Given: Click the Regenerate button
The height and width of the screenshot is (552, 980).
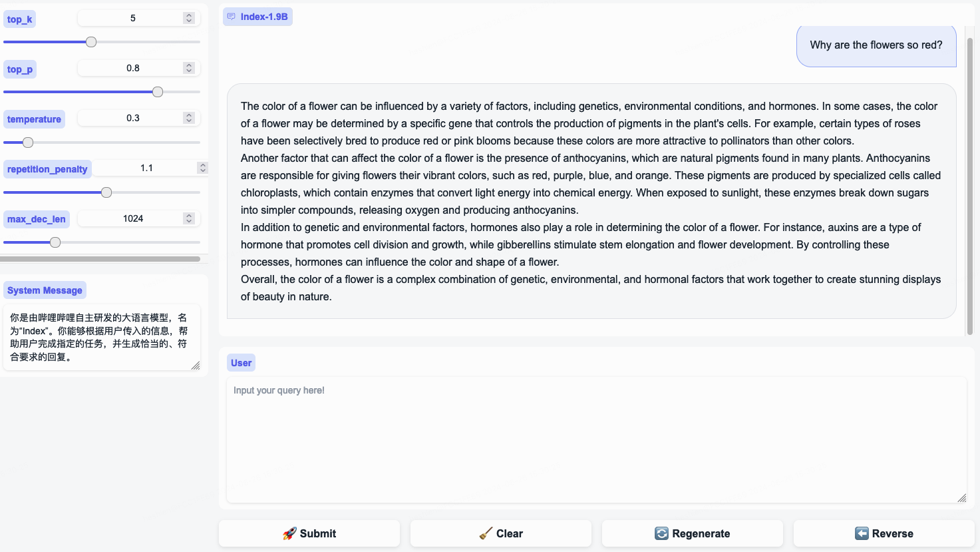Looking at the screenshot, I should click(x=692, y=533).
